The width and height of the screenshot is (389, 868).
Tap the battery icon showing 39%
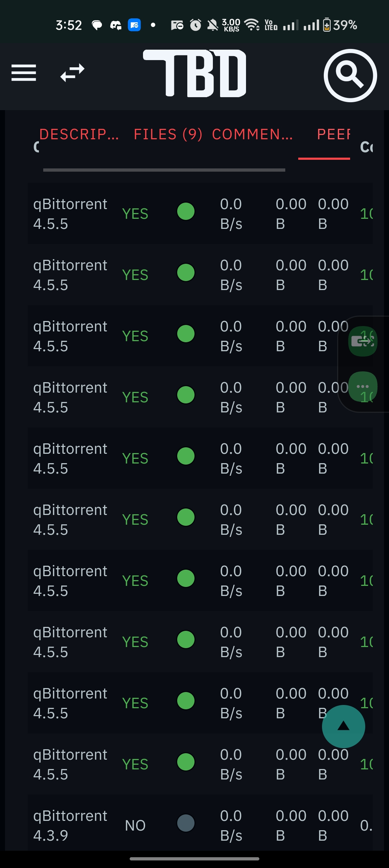coord(327,25)
